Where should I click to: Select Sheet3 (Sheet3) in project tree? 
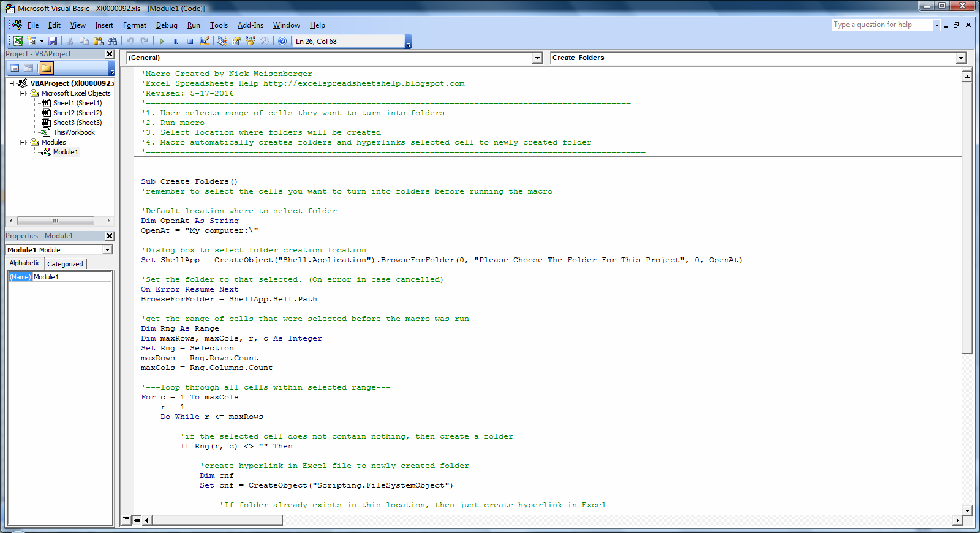pyautogui.click(x=77, y=123)
